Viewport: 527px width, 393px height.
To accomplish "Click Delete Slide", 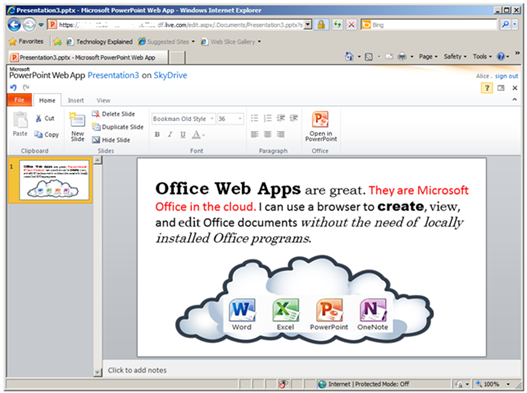I will tap(113, 114).
